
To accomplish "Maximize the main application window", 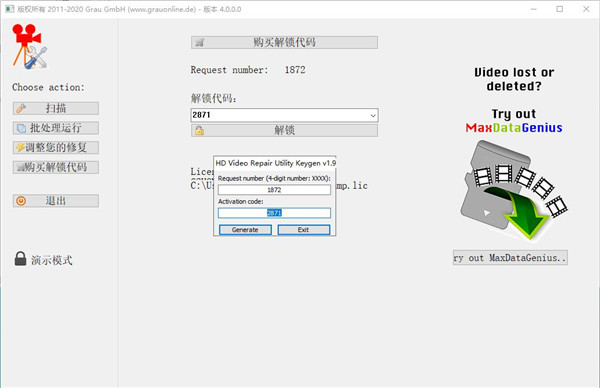I will 559,9.
